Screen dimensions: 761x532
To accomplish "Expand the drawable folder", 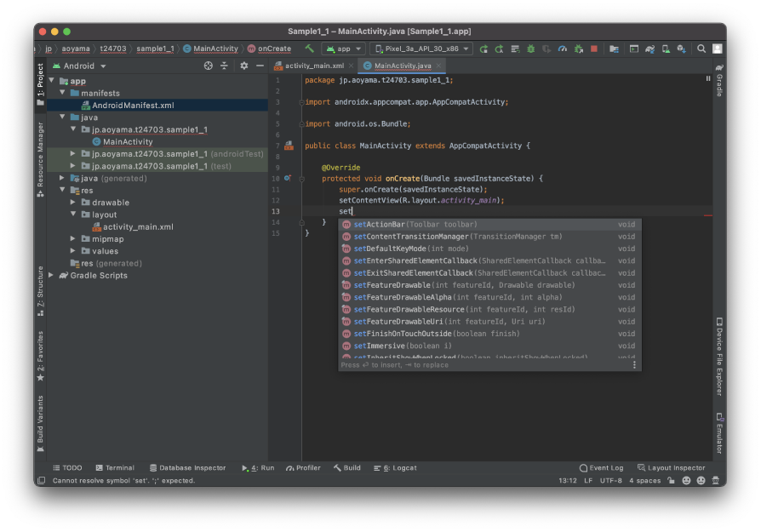I will (73, 202).
